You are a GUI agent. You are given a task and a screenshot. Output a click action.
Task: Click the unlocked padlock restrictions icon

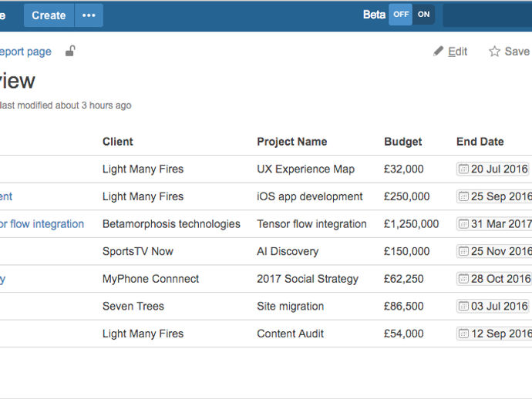click(71, 51)
